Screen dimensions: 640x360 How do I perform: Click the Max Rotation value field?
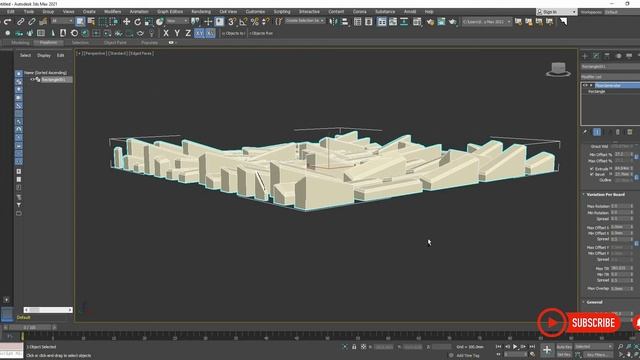click(622, 206)
